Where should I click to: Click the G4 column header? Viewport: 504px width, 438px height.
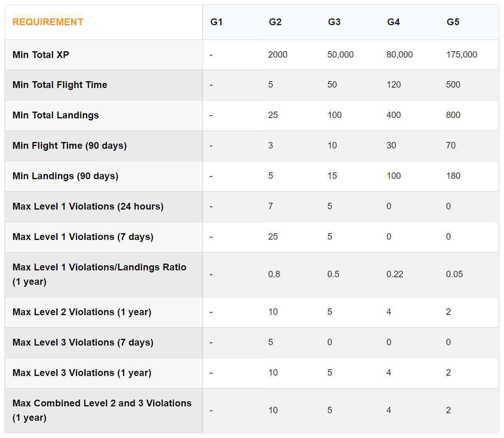pyautogui.click(x=393, y=22)
